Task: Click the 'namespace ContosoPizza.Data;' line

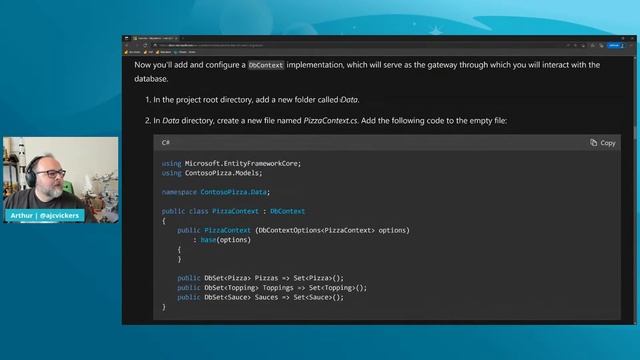Action: tap(216, 192)
